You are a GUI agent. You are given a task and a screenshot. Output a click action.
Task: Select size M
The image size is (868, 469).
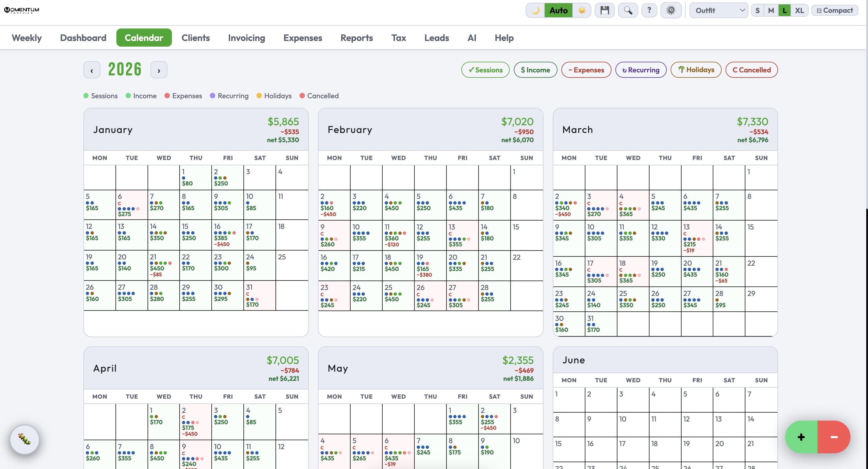pos(771,10)
